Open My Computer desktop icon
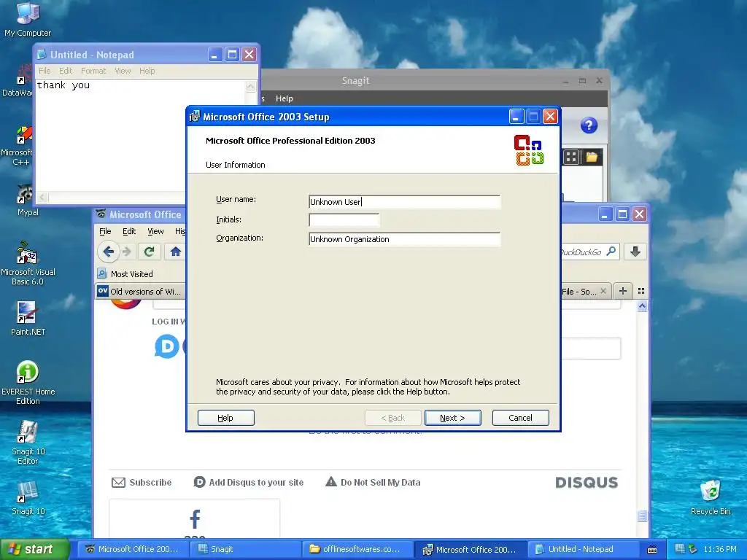The image size is (747, 560). coord(28,19)
